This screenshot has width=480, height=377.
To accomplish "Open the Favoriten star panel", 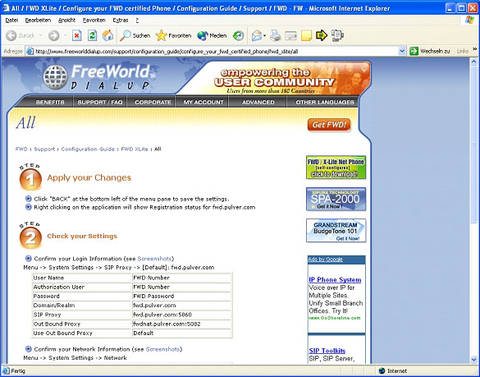I will coord(173,35).
